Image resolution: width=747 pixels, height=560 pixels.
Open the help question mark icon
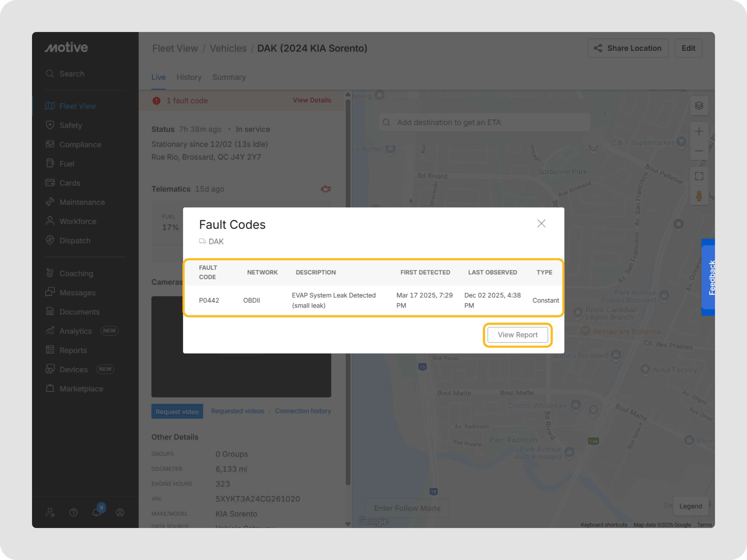click(73, 513)
